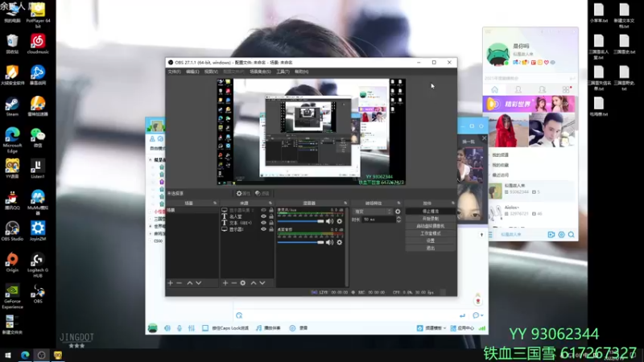Click Stop Streaming button in Controls
The image size is (644, 362).
tap(430, 211)
